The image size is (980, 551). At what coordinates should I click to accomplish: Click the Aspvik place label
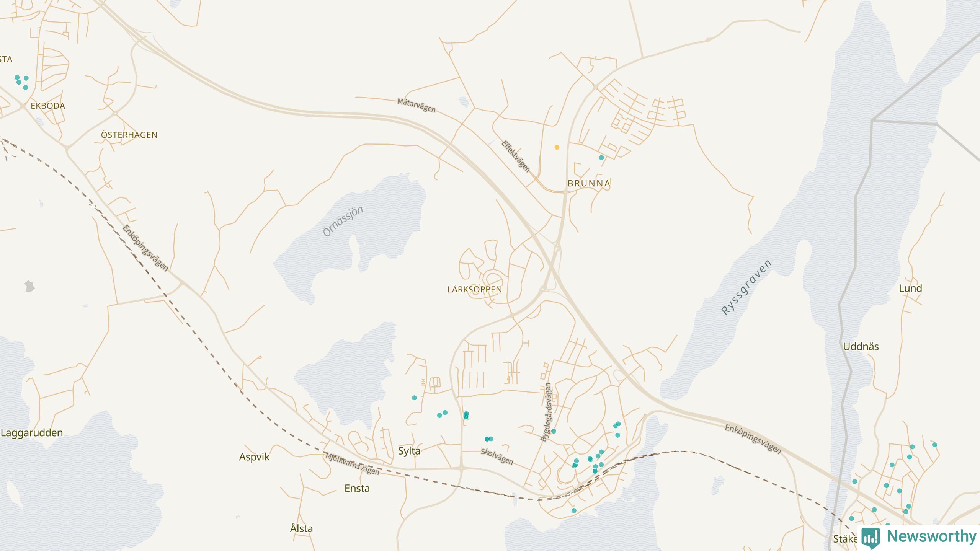click(x=254, y=457)
